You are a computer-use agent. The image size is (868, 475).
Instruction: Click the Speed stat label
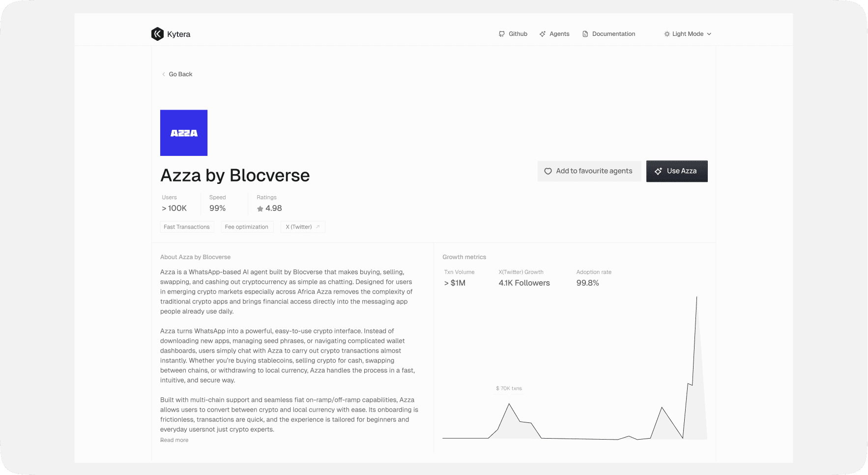coord(217,198)
